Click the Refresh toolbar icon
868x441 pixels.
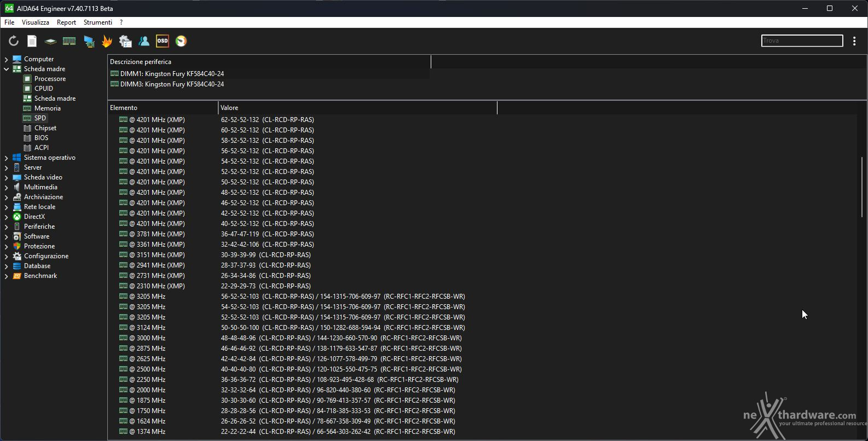(x=14, y=41)
